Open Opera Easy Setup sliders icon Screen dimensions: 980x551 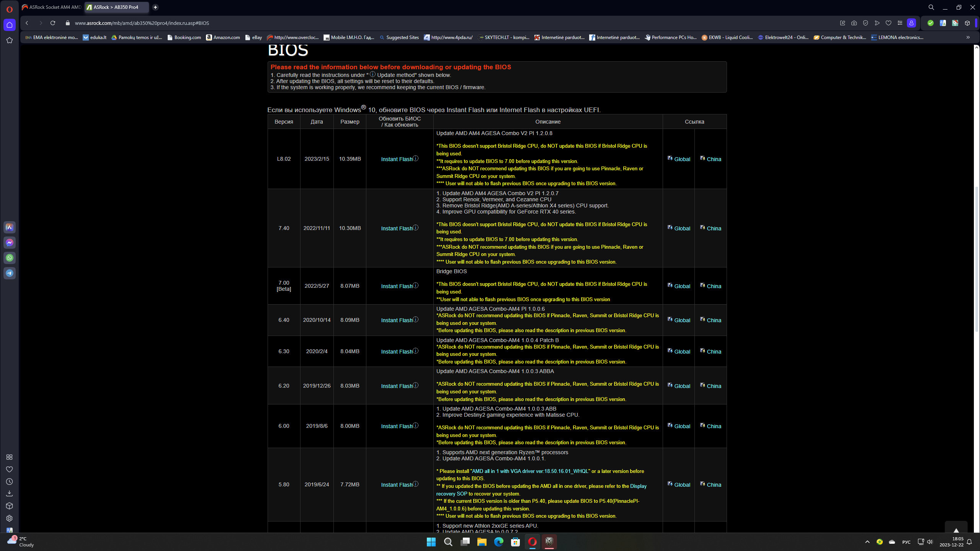[x=900, y=23]
